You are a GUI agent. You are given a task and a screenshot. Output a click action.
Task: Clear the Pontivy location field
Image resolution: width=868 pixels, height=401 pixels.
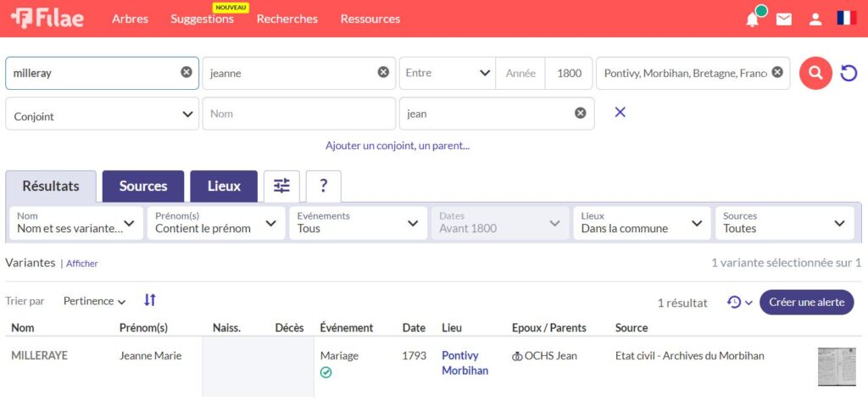pyautogui.click(x=776, y=73)
